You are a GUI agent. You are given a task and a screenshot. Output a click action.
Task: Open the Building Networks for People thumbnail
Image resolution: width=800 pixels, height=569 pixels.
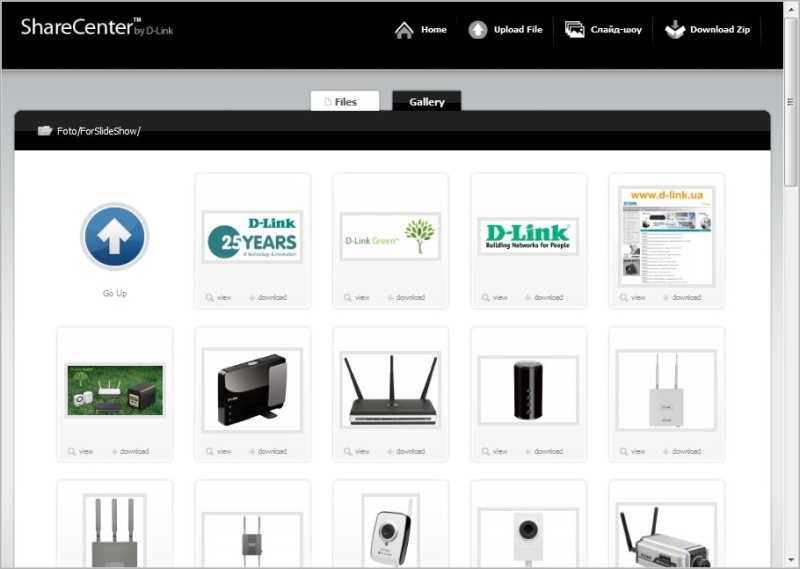click(528, 236)
